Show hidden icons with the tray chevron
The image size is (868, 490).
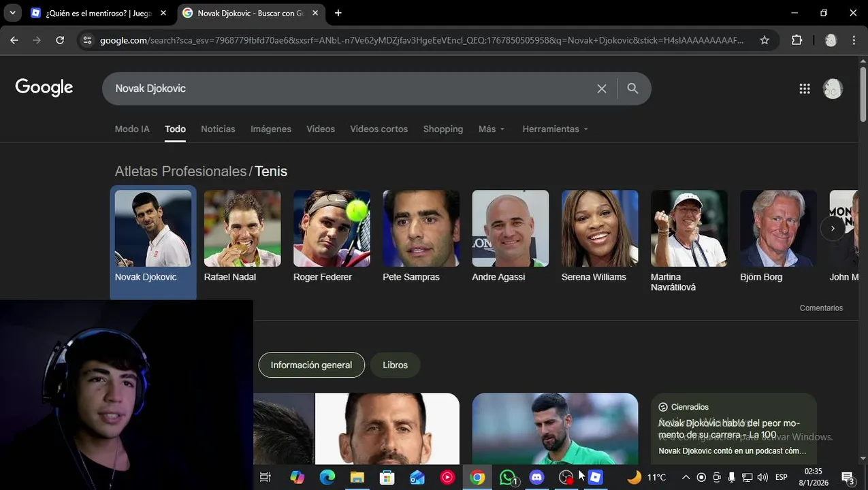[x=686, y=477]
